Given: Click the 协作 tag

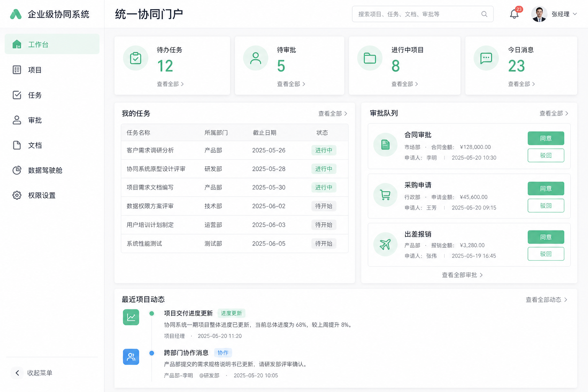Looking at the screenshot, I should [x=223, y=353].
